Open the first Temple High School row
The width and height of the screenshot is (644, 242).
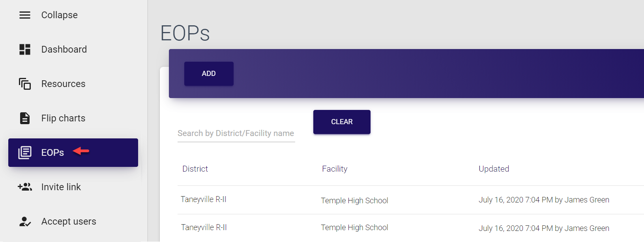(x=354, y=200)
